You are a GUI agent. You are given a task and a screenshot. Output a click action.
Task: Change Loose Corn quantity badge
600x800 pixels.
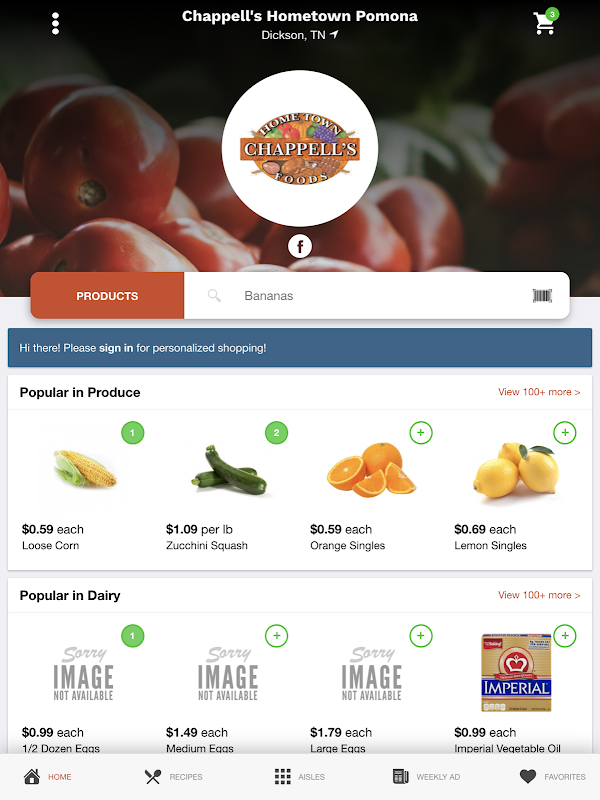133,433
